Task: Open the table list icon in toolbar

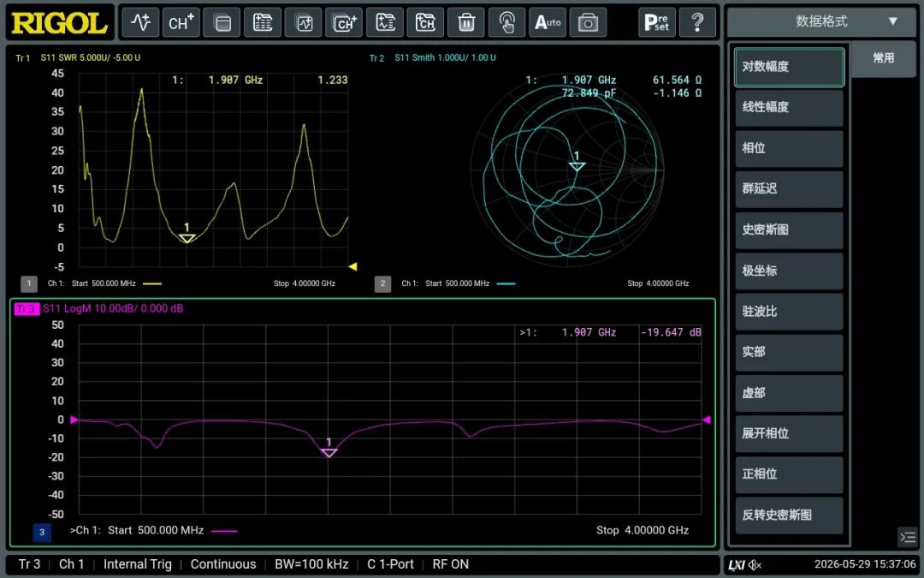Action: (263, 22)
